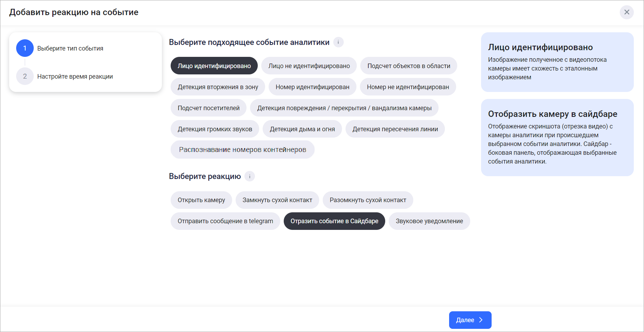This screenshot has height=332, width=644.
Task: Select 'Лицо не идентифицировано' event
Action: click(x=309, y=66)
